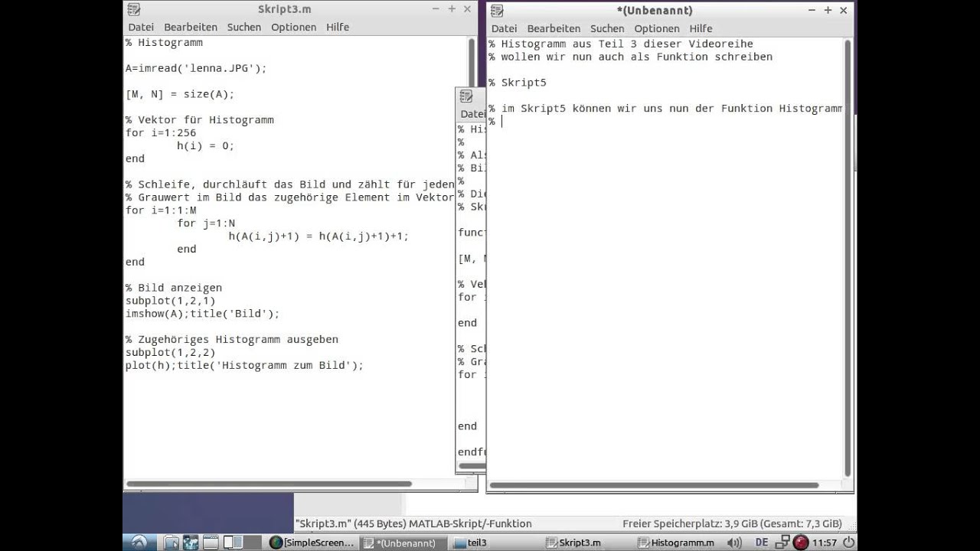Click the hidden middle editor's window icon
The width and height of the screenshot is (980, 551).
pyautogui.click(x=465, y=96)
